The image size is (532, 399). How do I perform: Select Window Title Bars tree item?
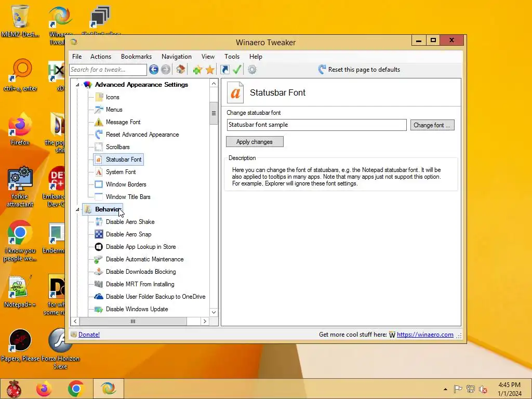point(128,197)
